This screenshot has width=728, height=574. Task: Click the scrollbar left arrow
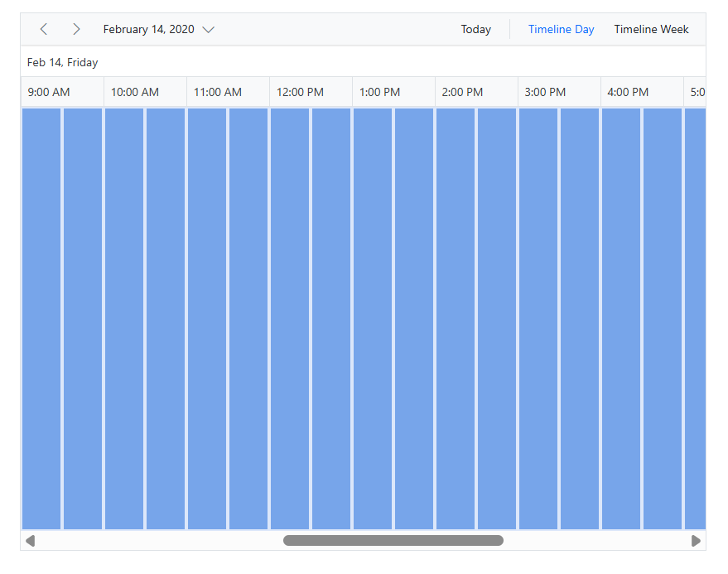pos(30,541)
